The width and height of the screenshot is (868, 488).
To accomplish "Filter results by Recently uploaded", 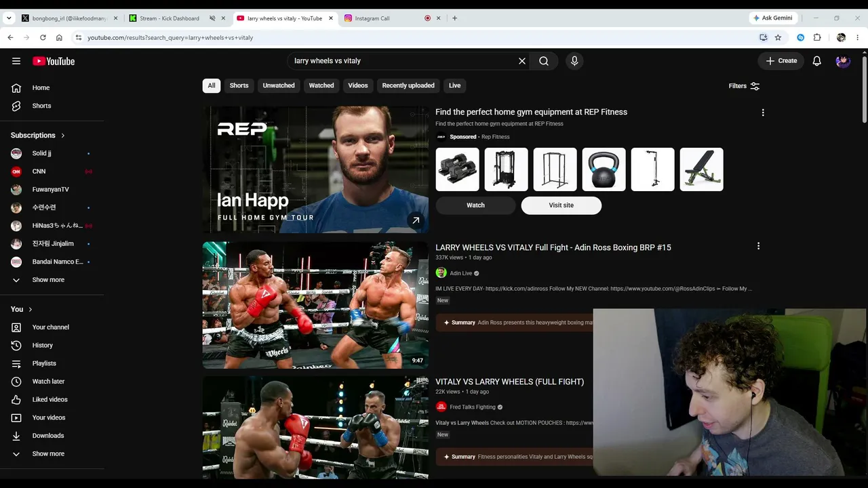I will click(408, 85).
